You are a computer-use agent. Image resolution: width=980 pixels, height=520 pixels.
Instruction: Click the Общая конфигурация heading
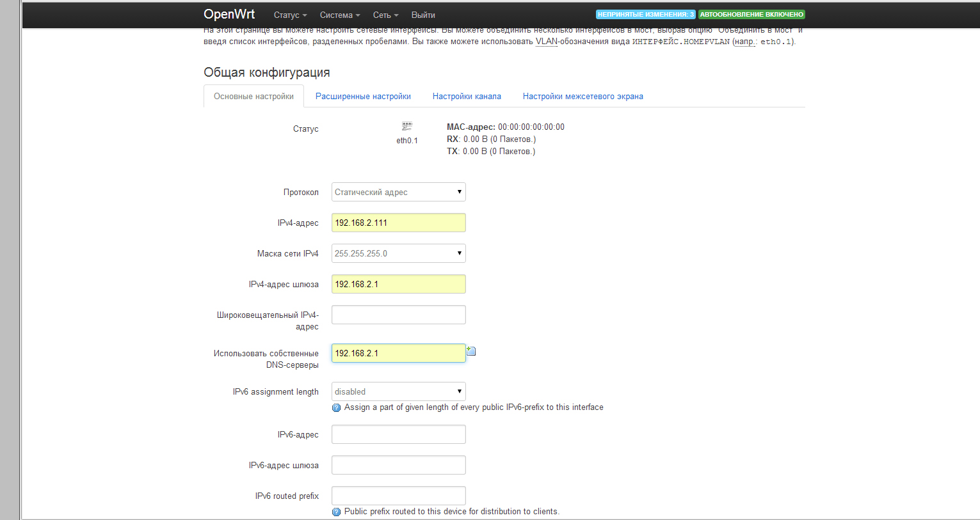[267, 72]
